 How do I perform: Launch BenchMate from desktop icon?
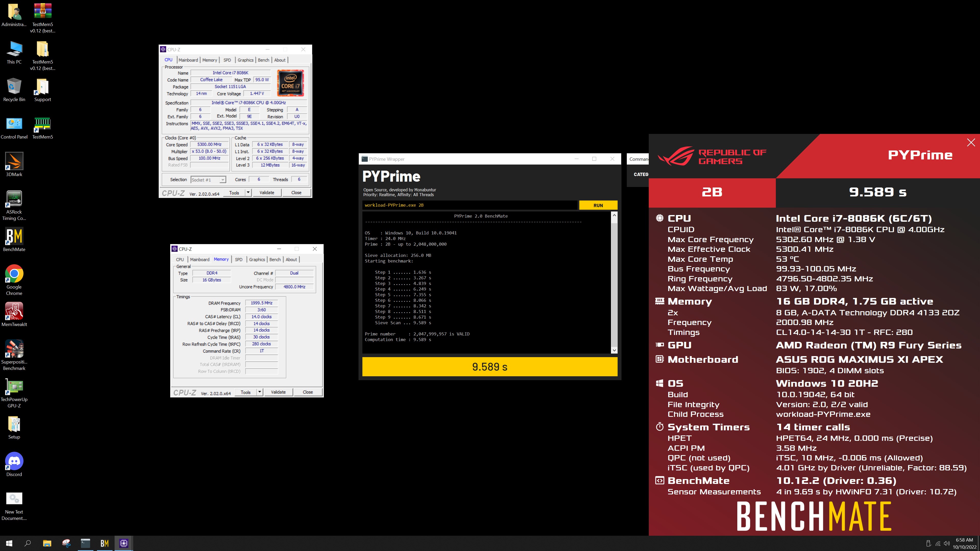point(14,240)
